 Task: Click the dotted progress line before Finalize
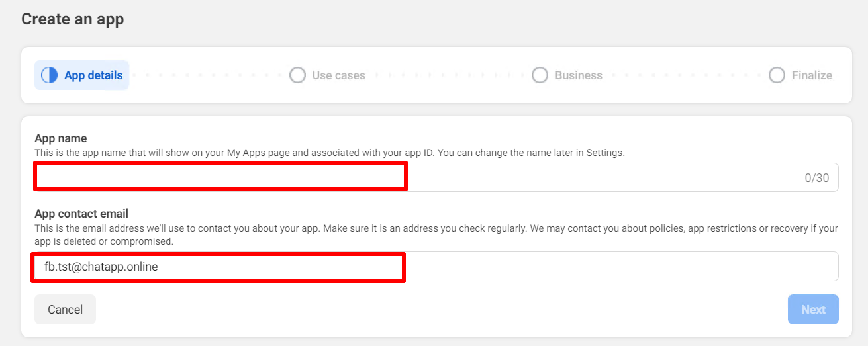tap(685, 75)
